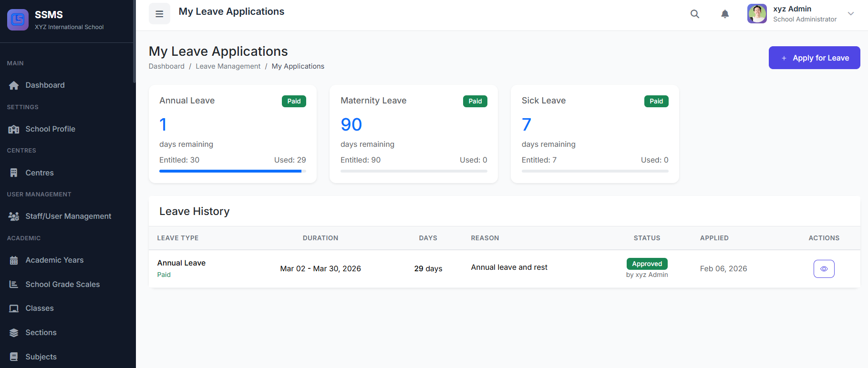
Task: Open notifications bell icon
Action: [725, 14]
